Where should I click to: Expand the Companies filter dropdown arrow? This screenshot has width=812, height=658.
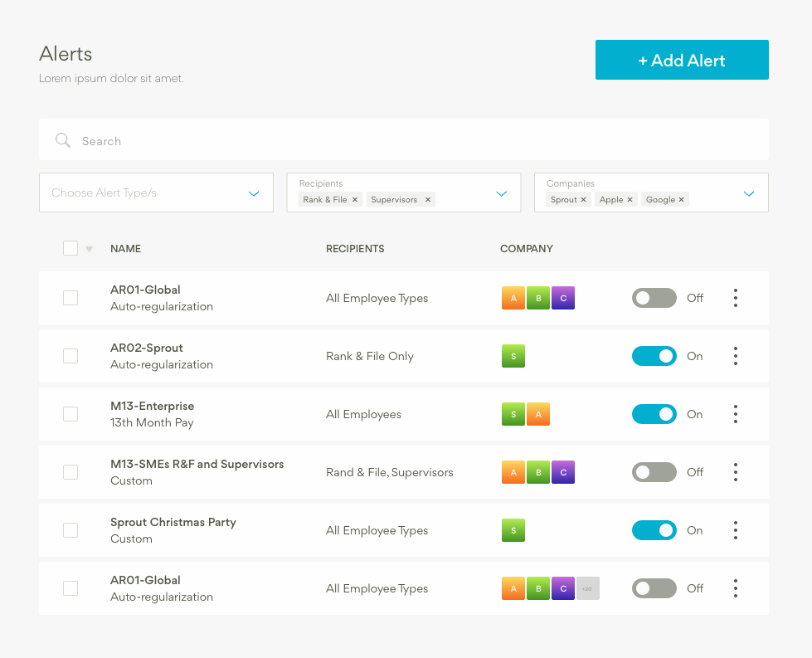[749, 193]
